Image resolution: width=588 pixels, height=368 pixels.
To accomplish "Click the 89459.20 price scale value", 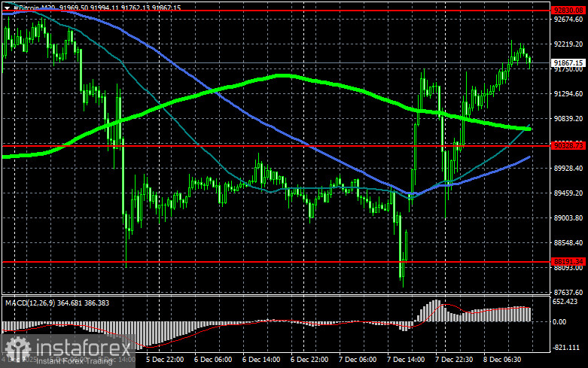I will [568, 193].
